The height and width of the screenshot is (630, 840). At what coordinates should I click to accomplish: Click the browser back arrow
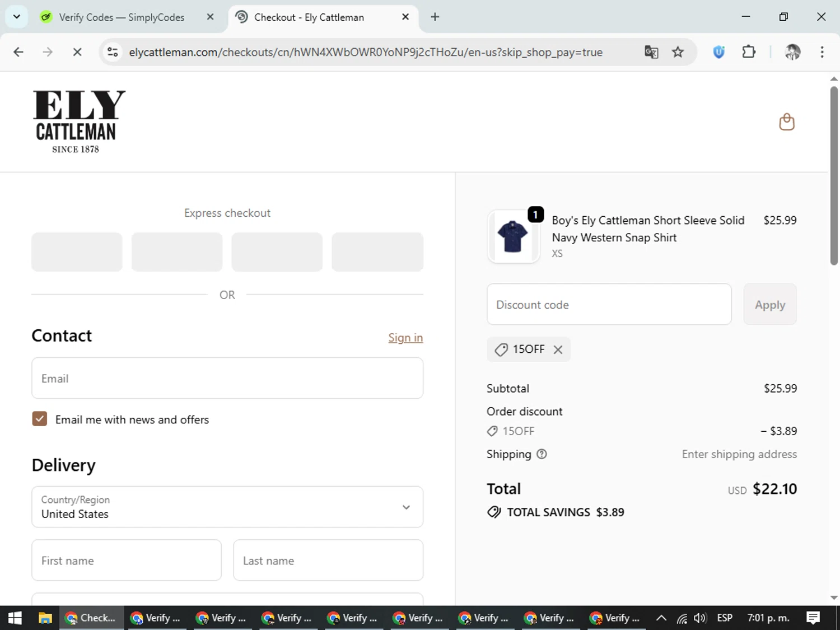[18, 52]
